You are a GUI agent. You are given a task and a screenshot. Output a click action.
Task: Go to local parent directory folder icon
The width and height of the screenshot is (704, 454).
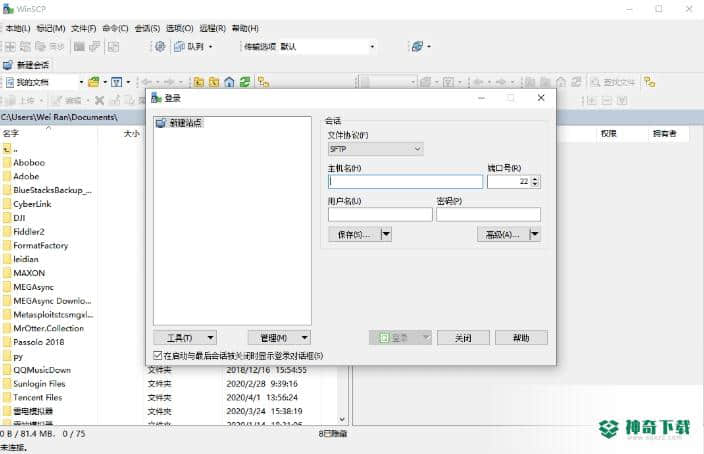[x=199, y=82]
